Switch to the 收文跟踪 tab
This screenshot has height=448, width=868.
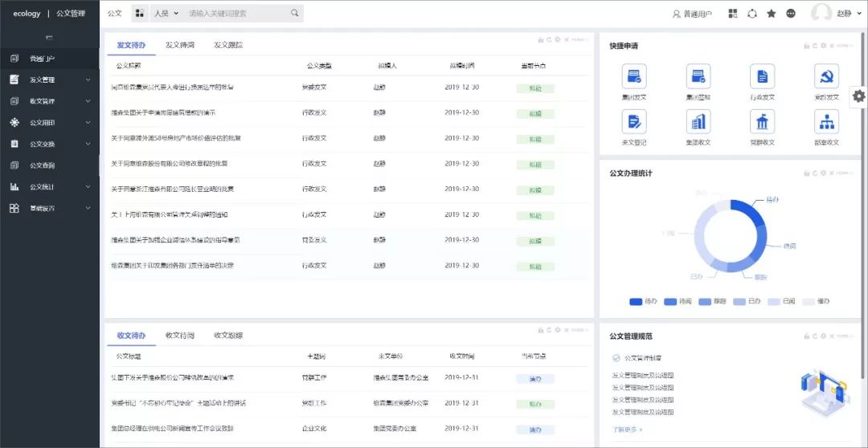coord(228,336)
